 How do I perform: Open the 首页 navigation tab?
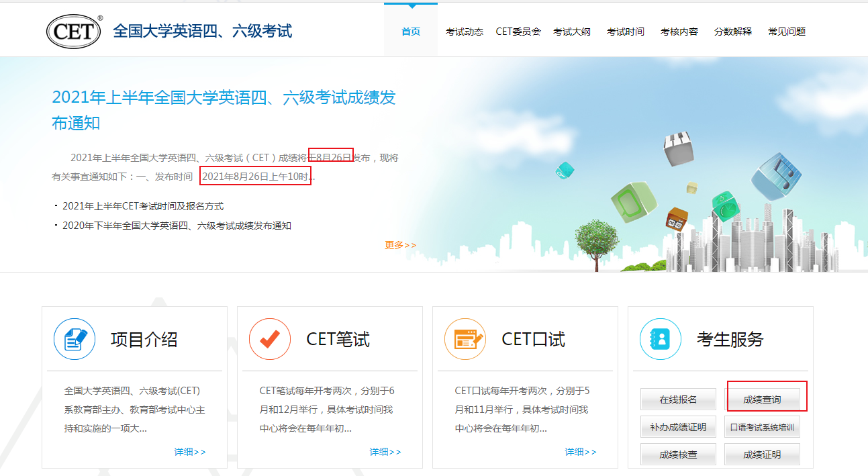coord(411,32)
